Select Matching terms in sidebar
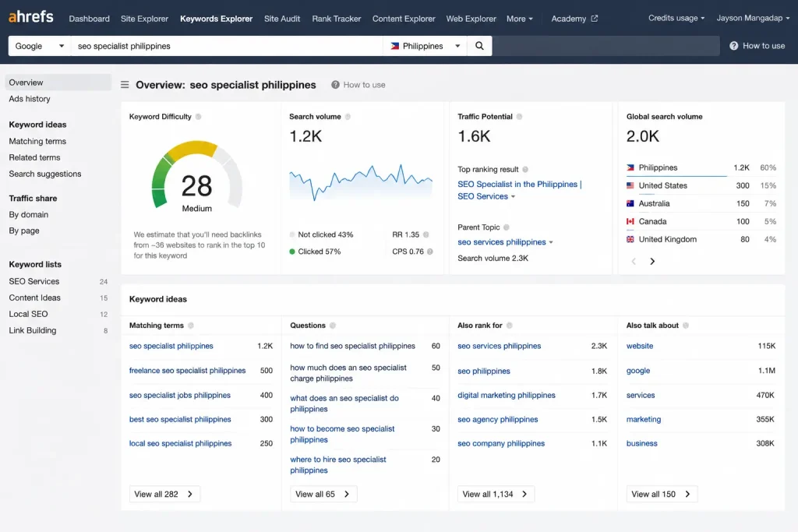Viewport: 798px width, 532px height. click(x=37, y=142)
